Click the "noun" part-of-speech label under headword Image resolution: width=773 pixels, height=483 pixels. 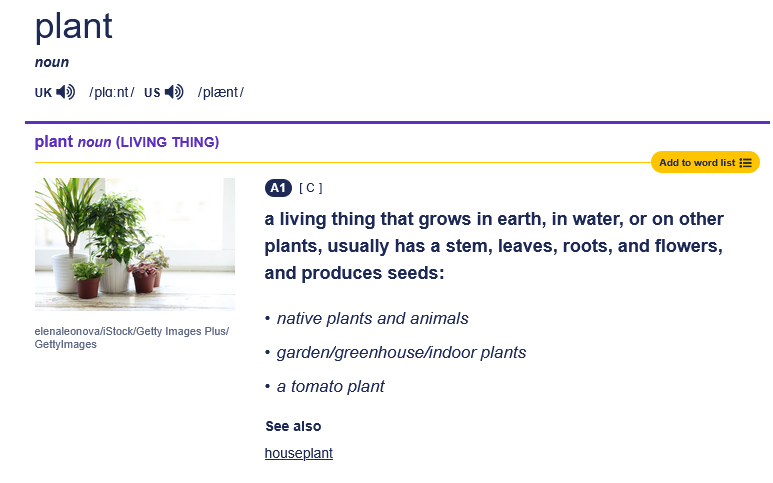(52, 63)
